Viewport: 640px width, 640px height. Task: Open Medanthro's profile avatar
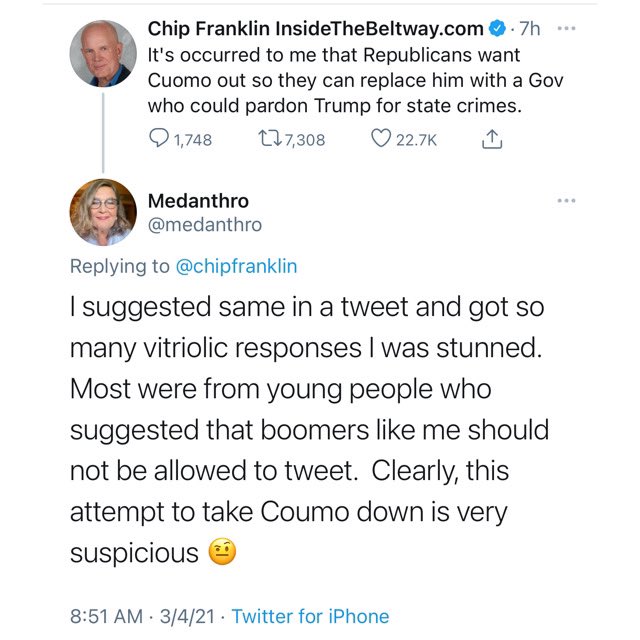pyautogui.click(x=103, y=212)
